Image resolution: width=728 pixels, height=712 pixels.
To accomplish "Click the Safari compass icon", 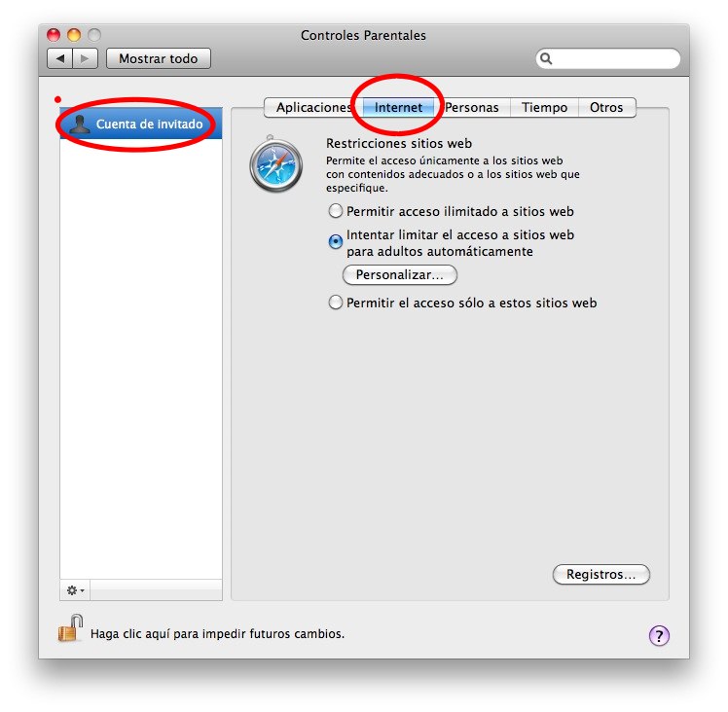I will (x=275, y=164).
